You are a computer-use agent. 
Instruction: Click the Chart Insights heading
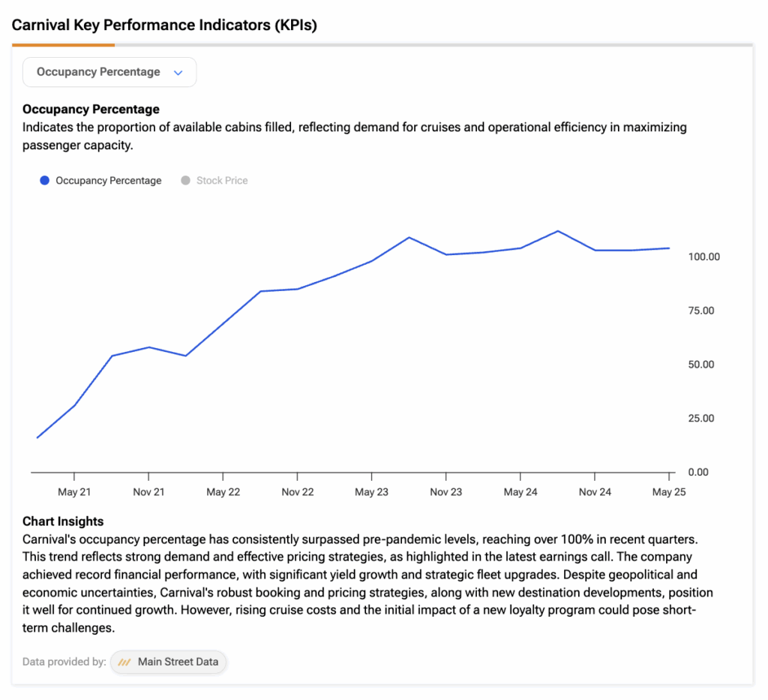coord(63,521)
